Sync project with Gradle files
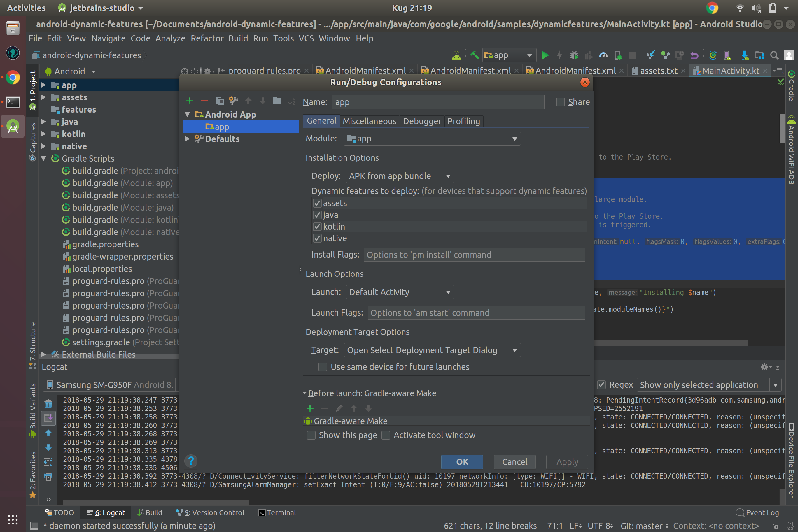Viewport: 798px width, 532px height. click(x=712, y=55)
